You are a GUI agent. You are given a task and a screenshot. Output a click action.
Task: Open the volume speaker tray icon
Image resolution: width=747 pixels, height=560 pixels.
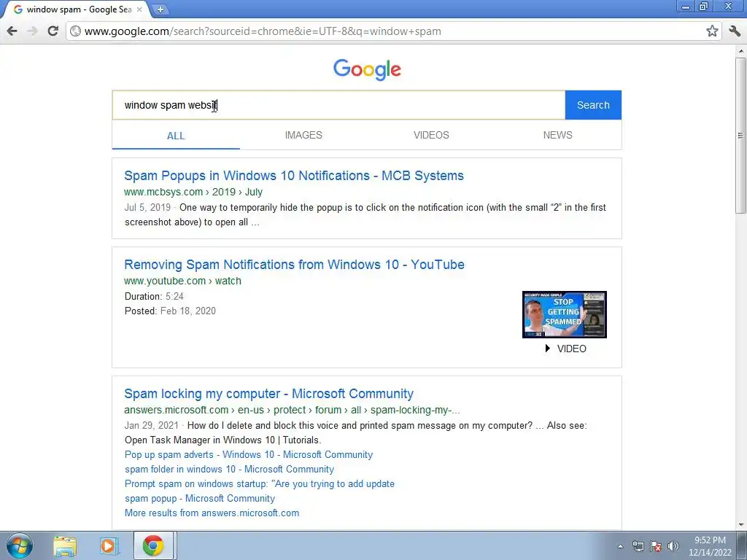coord(673,546)
